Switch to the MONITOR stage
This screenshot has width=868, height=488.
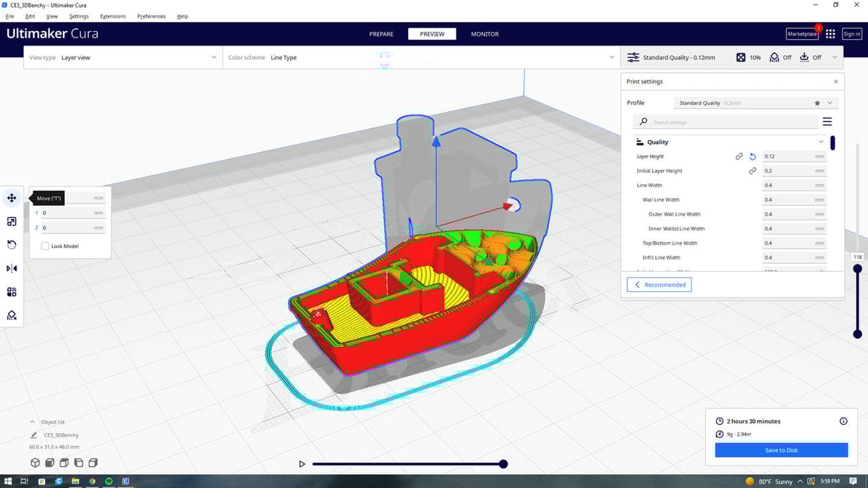tap(485, 34)
